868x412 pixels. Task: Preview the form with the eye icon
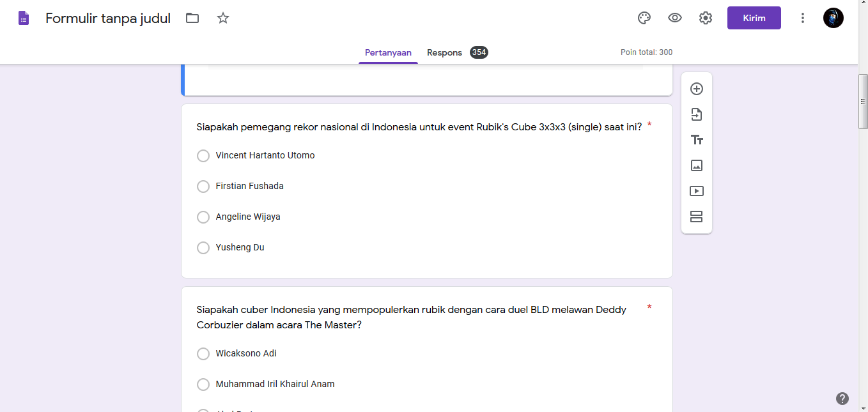click(675, 18)
